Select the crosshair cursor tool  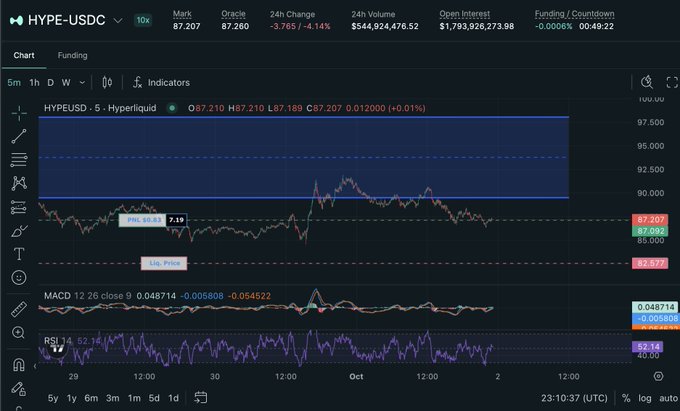(19, 113)
